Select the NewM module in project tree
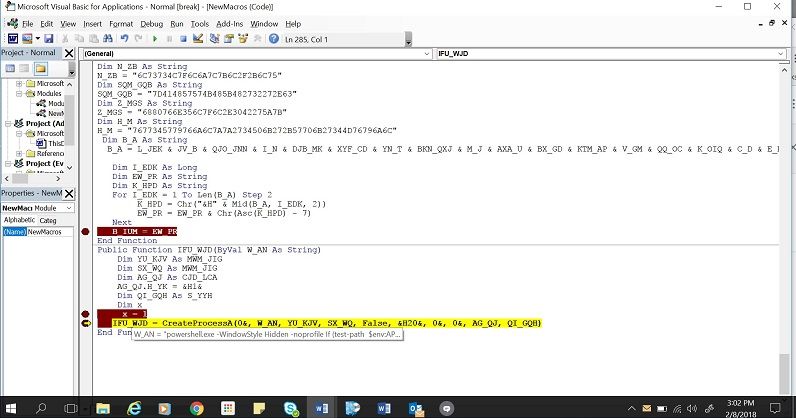This screenshot has height=418, width=796. (50, 113)
